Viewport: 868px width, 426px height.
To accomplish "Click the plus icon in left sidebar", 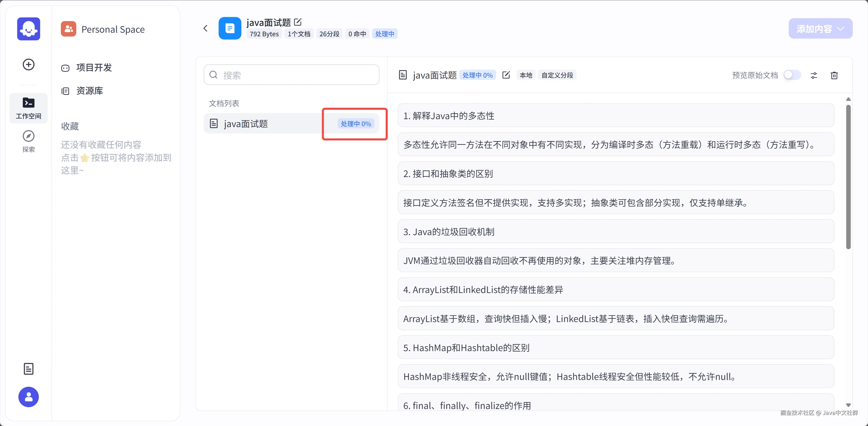I will point(29,64).
